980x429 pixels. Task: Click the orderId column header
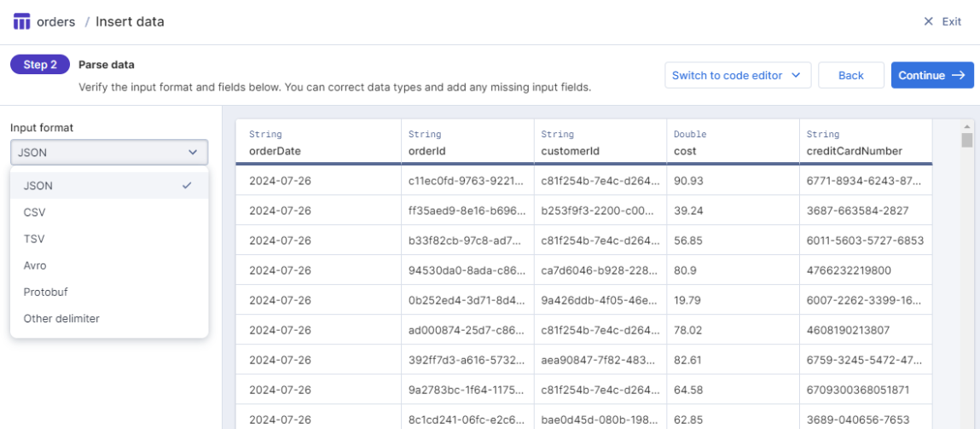pyautogui.click(x=467, y=142)
